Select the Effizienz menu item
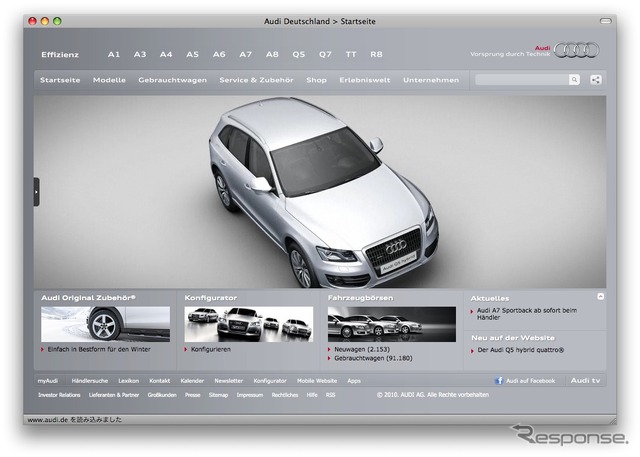This screenshot has height=457, width=640. click(x=60, y=55)
